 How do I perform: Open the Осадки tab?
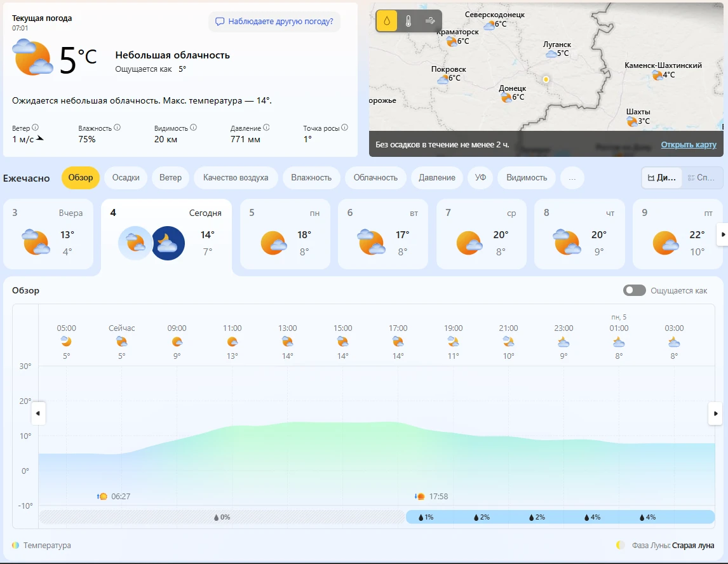[126, 178]
